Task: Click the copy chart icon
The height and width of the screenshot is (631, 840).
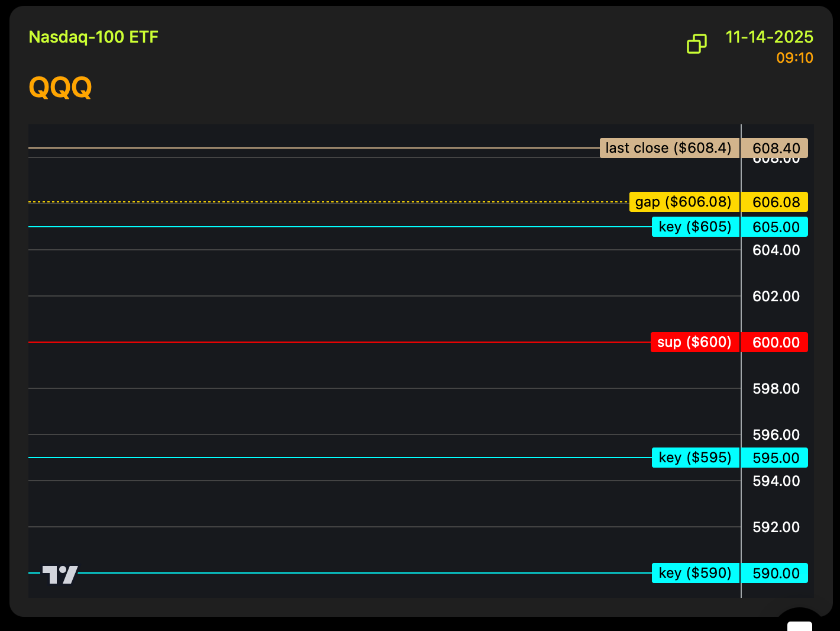Action: coord(697,44)
